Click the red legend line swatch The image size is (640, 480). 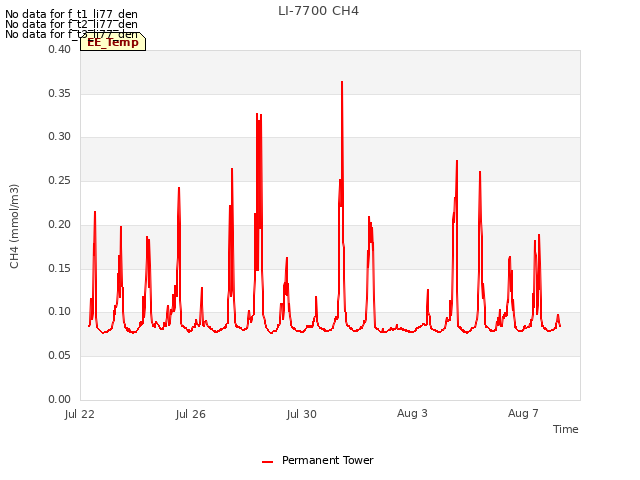(x=267, y=462)
